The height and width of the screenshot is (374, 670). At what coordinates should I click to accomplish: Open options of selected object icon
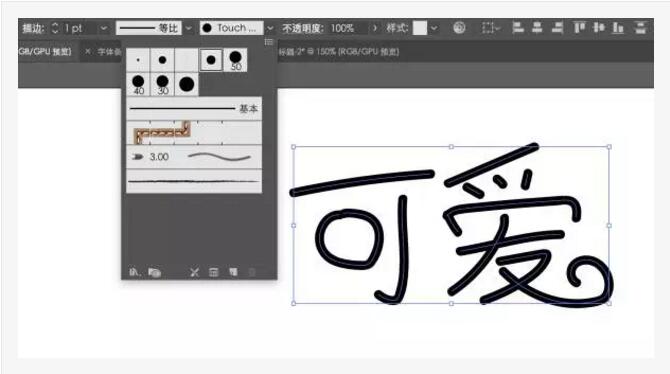tap(214, 272)
